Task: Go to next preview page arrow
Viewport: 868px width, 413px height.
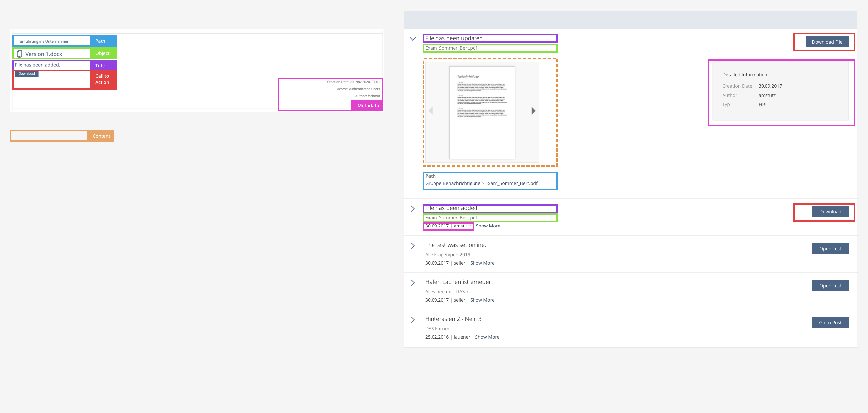Action: pos(533,111)
